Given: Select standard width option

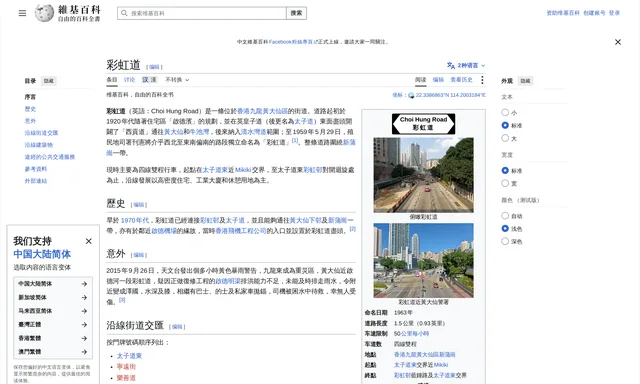Looking at the screenshot, I should [x=505, y=170].
